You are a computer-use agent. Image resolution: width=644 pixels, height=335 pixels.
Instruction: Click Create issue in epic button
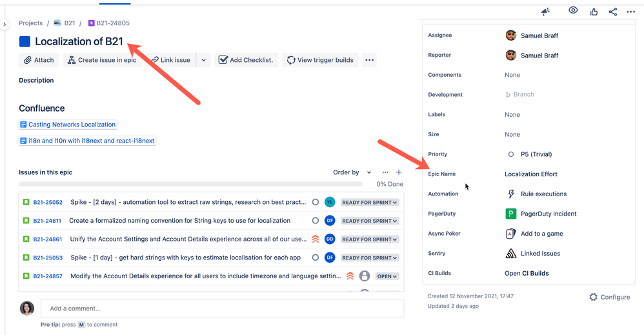tap(102, 60)
